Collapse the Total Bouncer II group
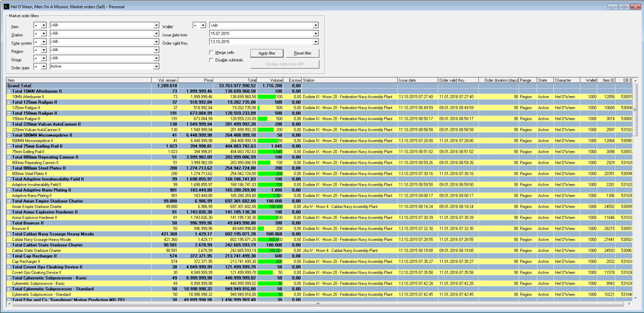This screenshot has width=644, height=313. [x=9, y=223]
